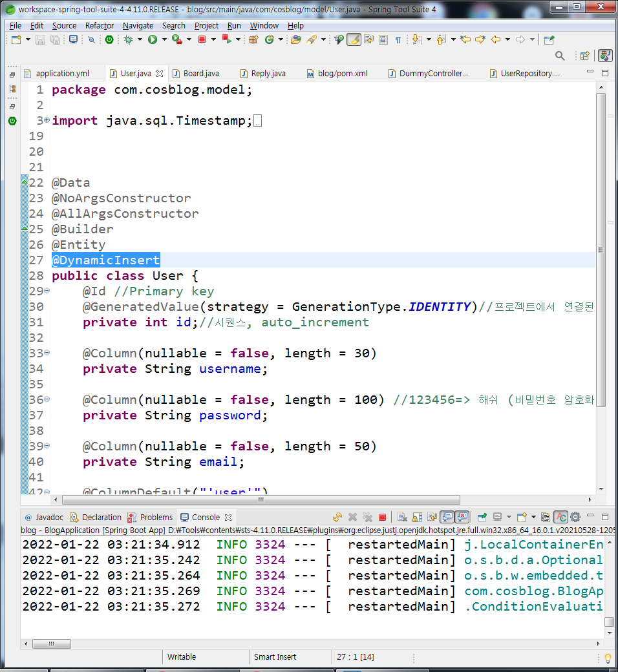Viewport: 618px width, 672px height.
Task: Toggle Mark Occurrences highlighter button
Action: [x=354, y=40]
